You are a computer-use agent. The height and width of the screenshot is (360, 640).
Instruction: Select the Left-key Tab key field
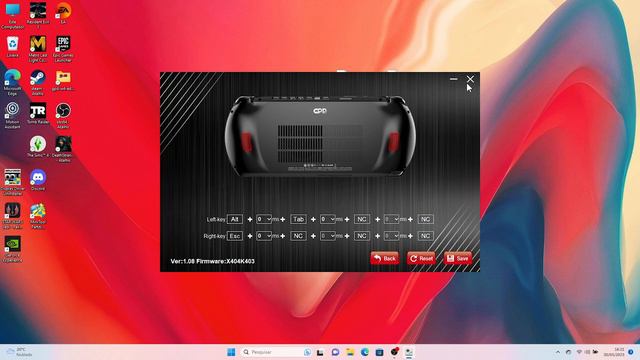click(x=298, y=219)
